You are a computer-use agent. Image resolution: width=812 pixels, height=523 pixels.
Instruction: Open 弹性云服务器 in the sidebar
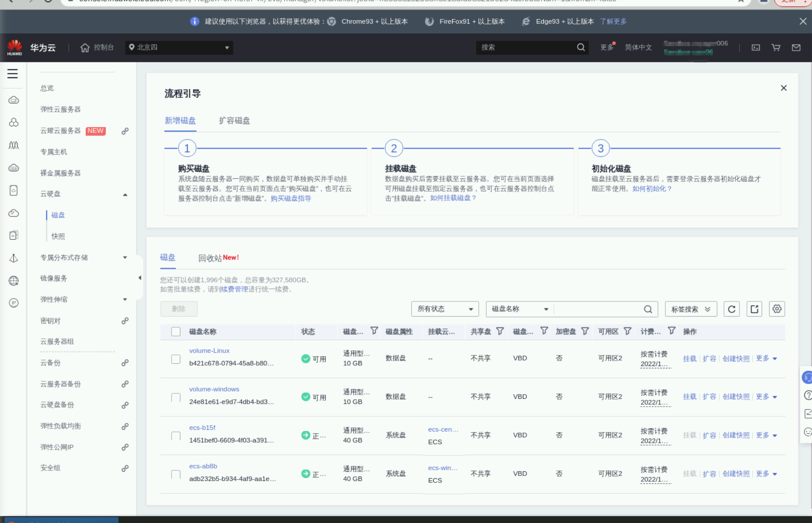[x=60, y=109]
